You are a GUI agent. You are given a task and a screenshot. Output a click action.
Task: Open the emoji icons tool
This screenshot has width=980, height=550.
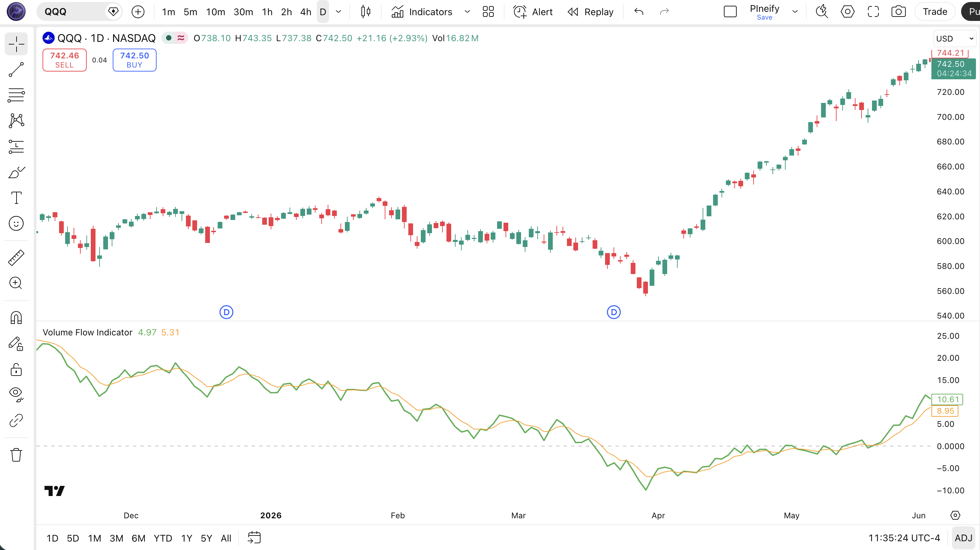tap(16, 223)
